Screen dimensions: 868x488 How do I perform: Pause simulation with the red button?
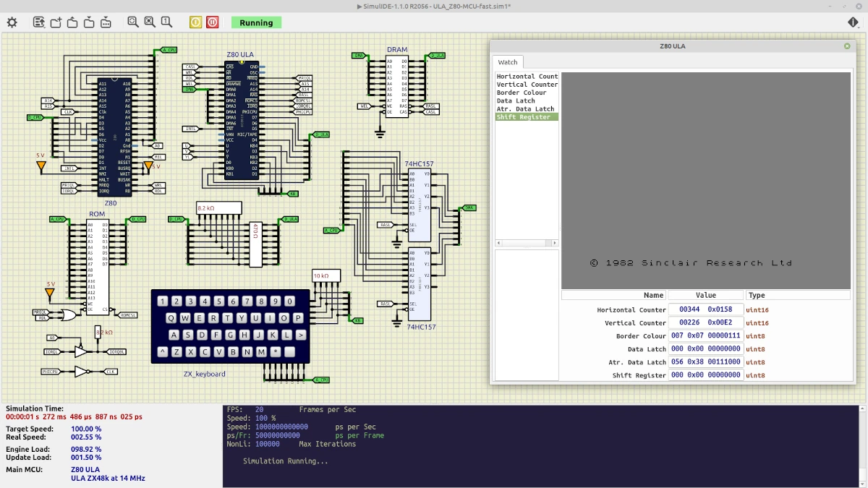212,22
